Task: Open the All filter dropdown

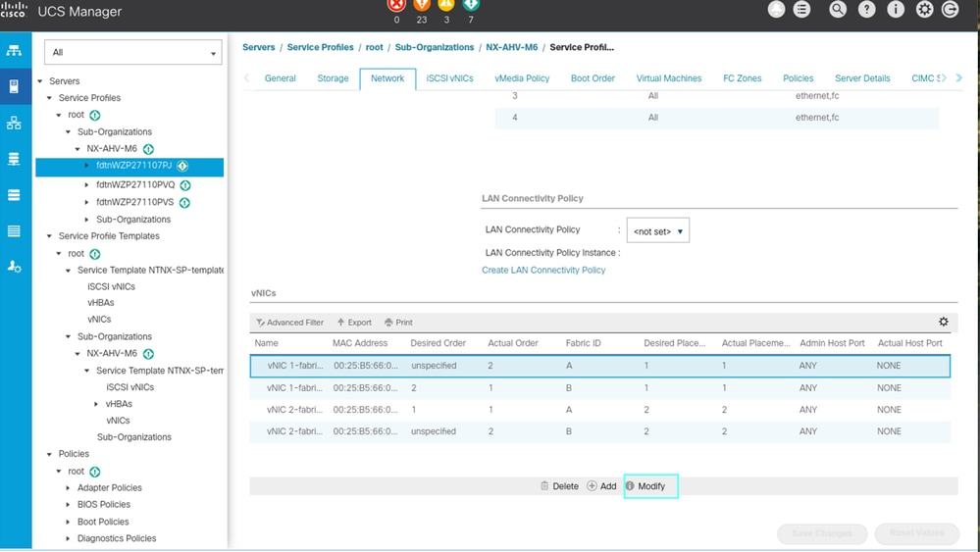Action: [x=133, y=52]
